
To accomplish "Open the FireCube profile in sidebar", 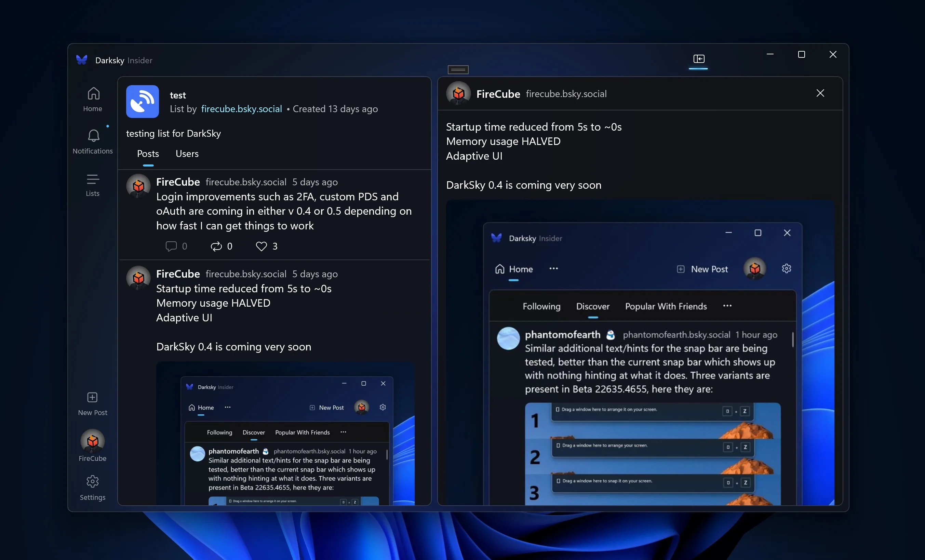I will [92, 445].
